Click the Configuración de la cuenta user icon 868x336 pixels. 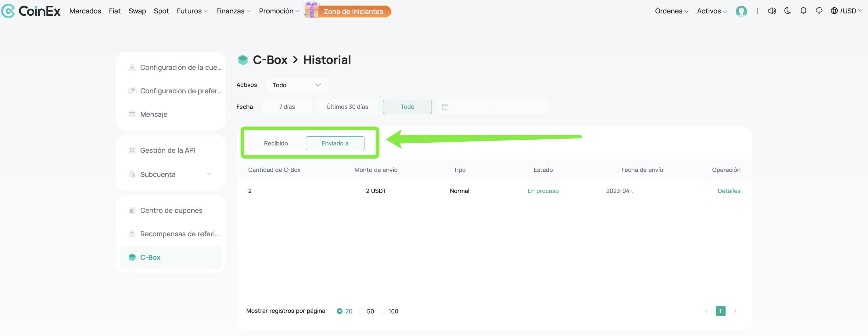click(132, 67)
